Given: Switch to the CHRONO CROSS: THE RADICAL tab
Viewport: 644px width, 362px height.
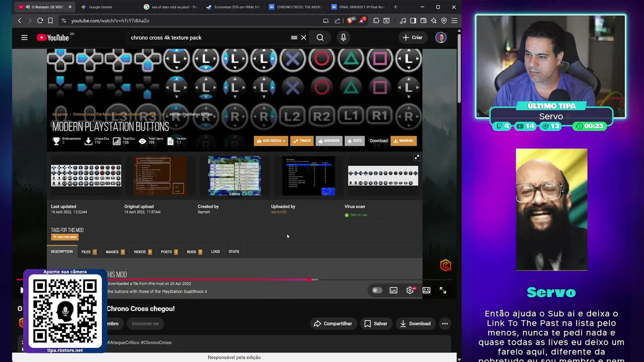Looking at the screenshot, I should (296, 7).
